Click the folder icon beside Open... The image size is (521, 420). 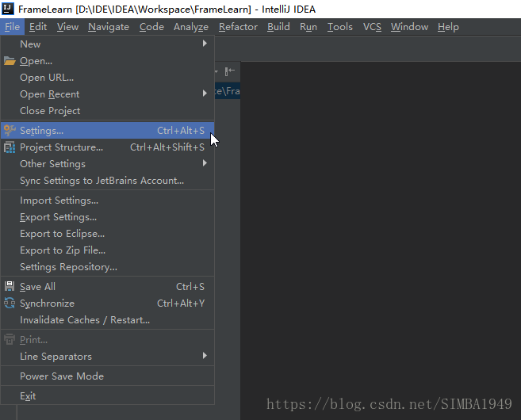(x=10, y=61)
